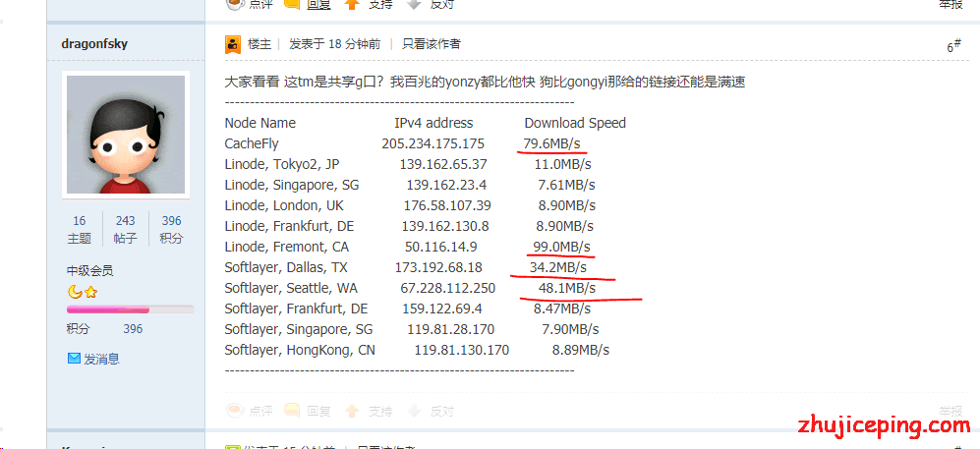Click the envelope icon beside 发消息
This screenshot has width=980, height=449.
(x=74, y=359)
